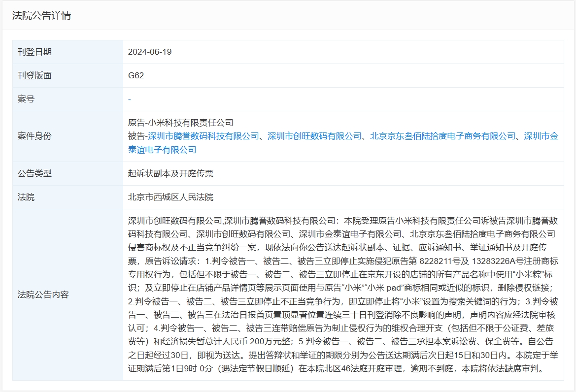Select the text 起诉状副本及开庭传票
Viewport: 576px width, 392px height.
click(x=170, y=174)
